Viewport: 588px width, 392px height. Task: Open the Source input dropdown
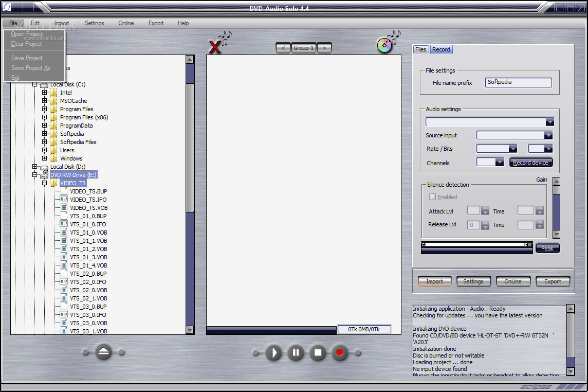click(548, 135)
